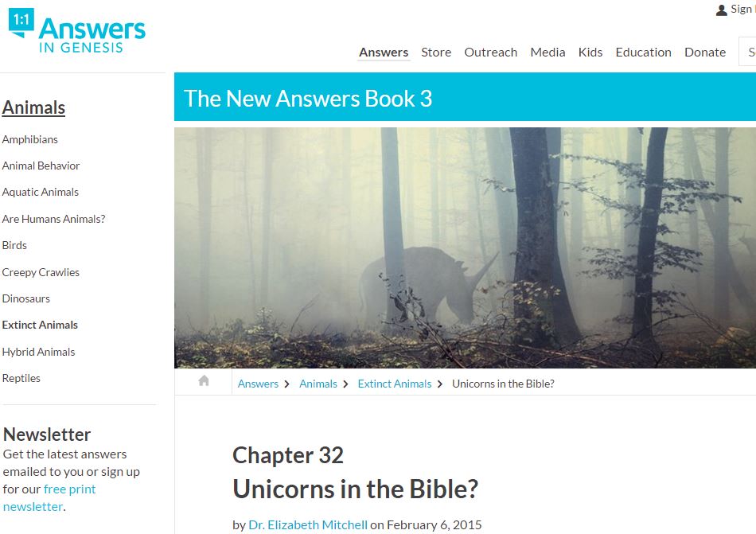Open the Education navigation item
The width and height of the screenshot is (756, 534).
643,52
